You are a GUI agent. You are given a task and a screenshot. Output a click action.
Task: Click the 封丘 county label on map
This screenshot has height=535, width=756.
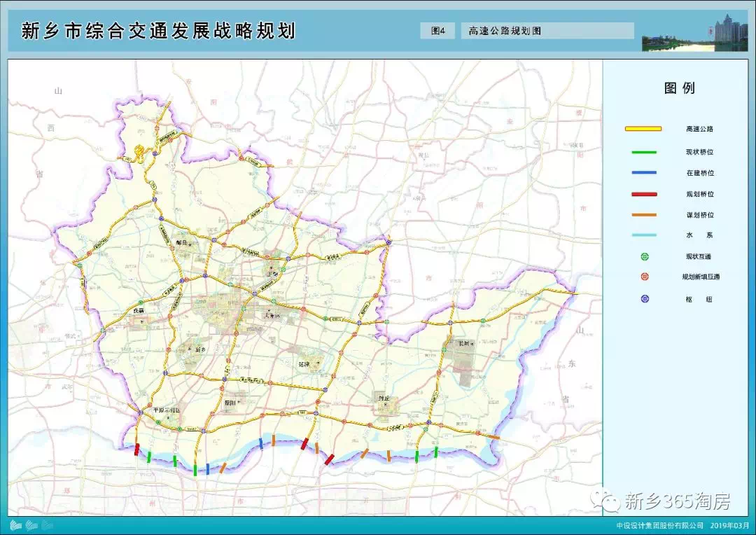pos(382,399)
